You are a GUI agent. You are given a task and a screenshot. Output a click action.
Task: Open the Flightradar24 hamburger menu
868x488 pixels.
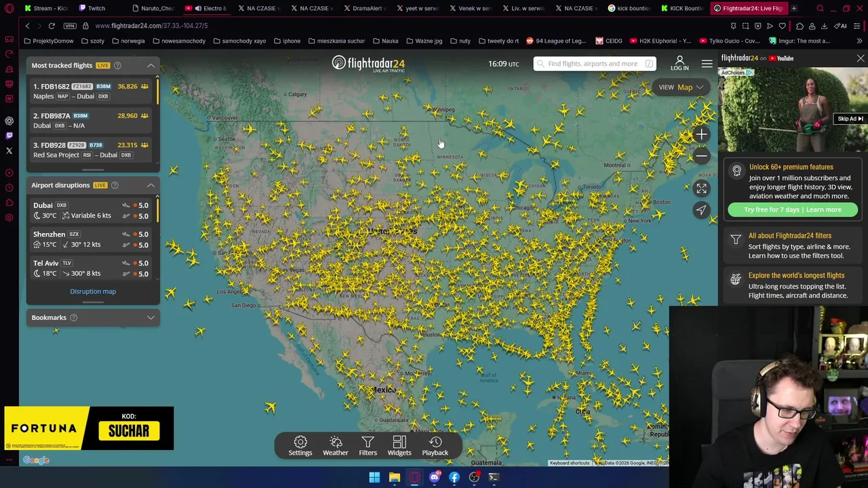tap(707, 64)
